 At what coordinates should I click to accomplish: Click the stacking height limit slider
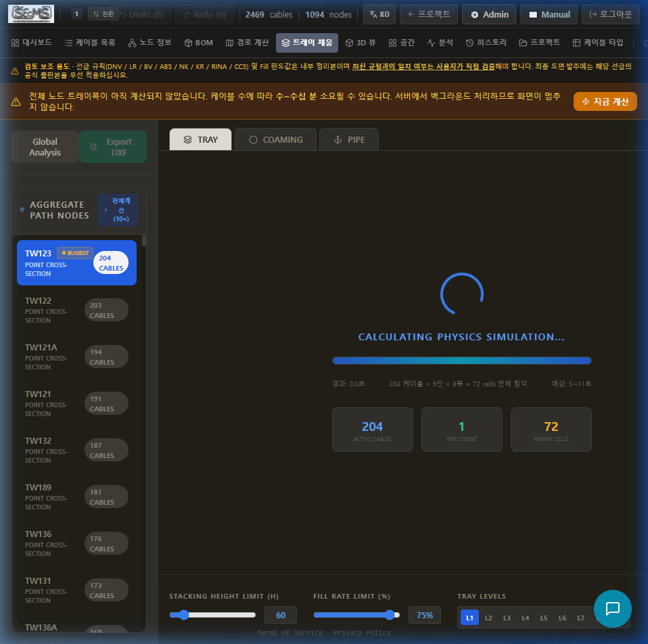212,615
